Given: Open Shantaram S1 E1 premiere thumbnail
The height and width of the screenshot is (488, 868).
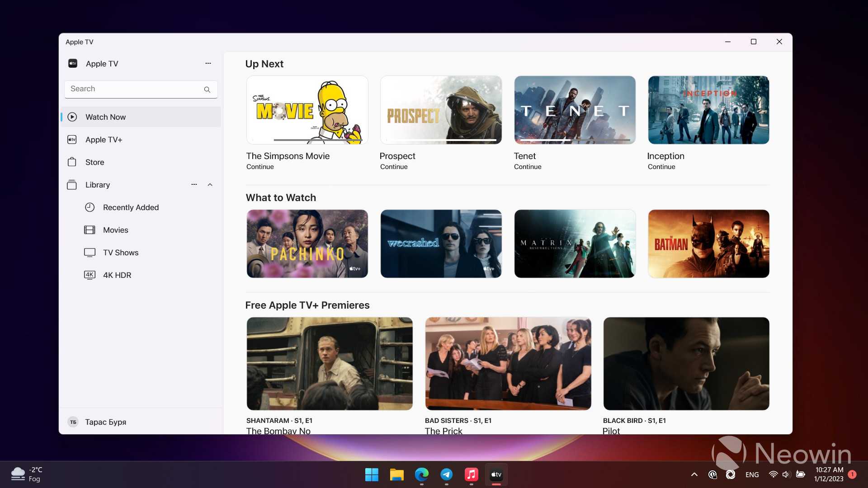Looking at the screenshot, I should pos(330,364).
